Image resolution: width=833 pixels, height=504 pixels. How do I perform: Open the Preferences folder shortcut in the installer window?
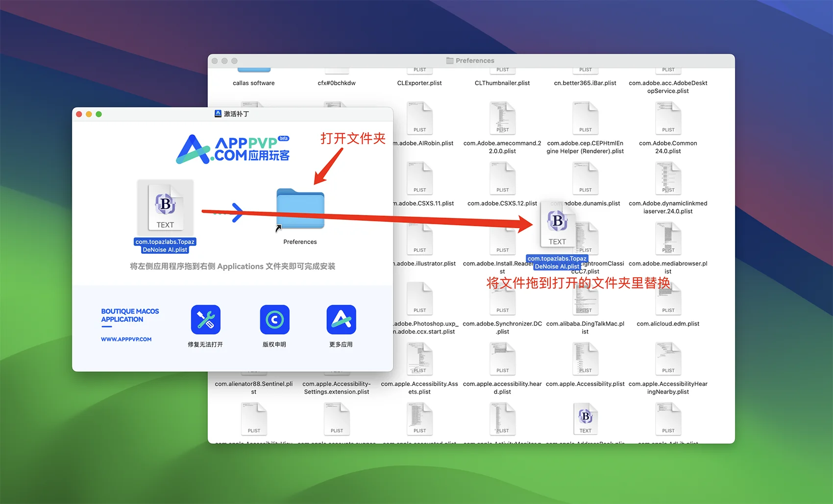pos(300,209)
